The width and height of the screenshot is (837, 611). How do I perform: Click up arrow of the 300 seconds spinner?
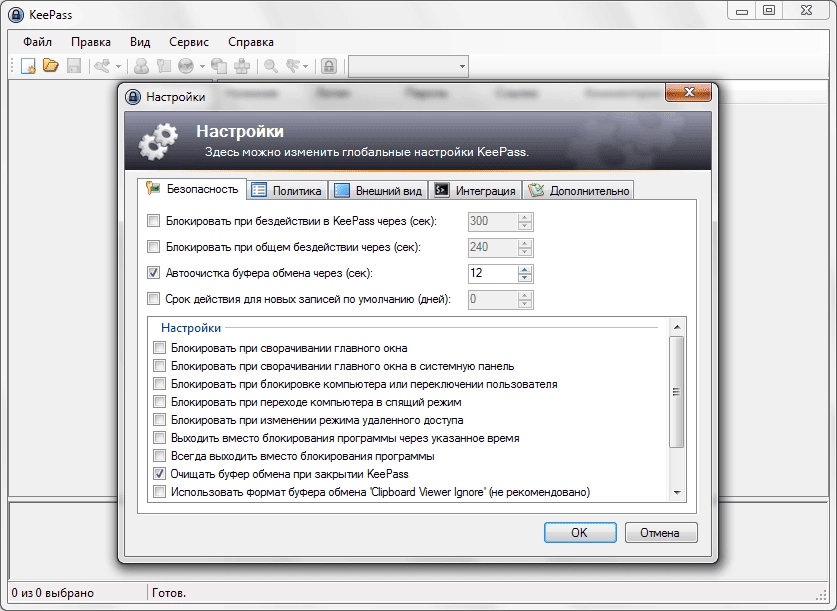525,217
